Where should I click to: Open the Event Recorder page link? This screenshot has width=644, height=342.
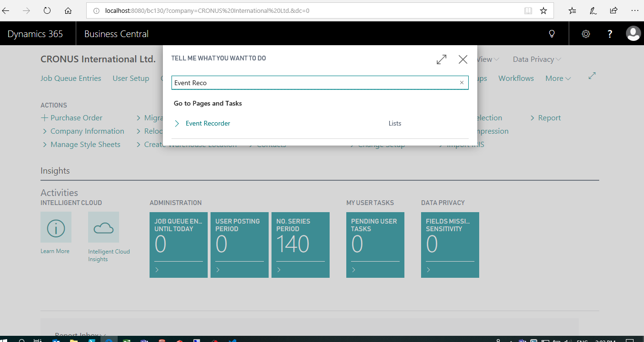click(x=208, y=123)
